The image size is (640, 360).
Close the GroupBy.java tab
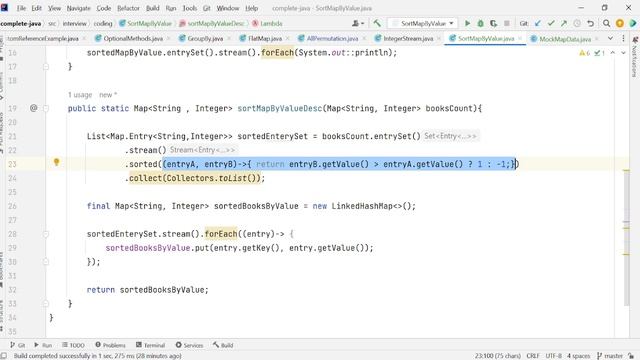coord(229,38)
